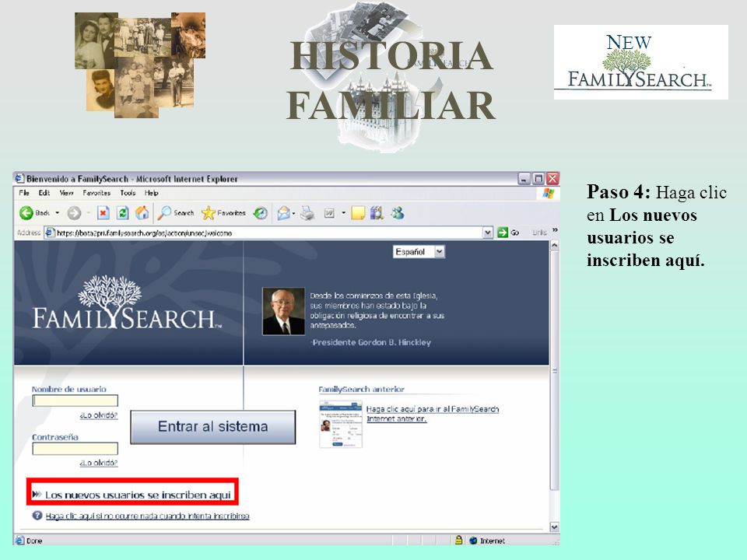
Task: Click the vertical scrollbar thumb
Action: click(554, 370)
